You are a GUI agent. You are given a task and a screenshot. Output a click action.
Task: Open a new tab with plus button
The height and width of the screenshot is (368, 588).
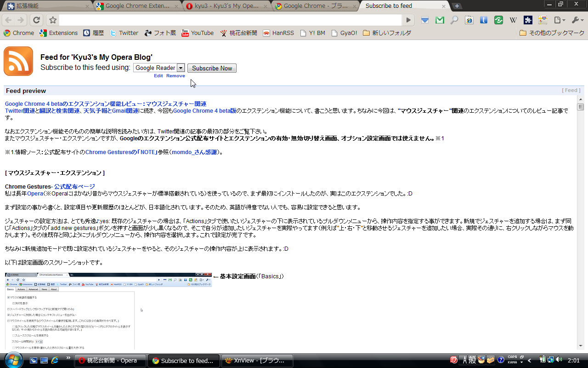457,6
